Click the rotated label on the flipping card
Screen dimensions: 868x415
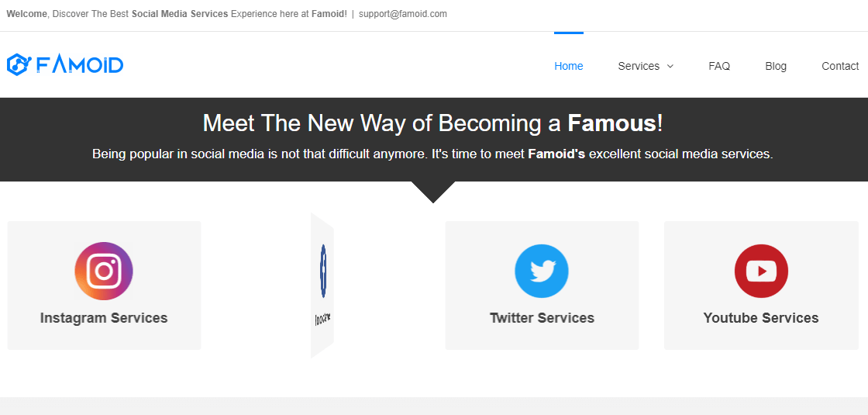[323, 319]
